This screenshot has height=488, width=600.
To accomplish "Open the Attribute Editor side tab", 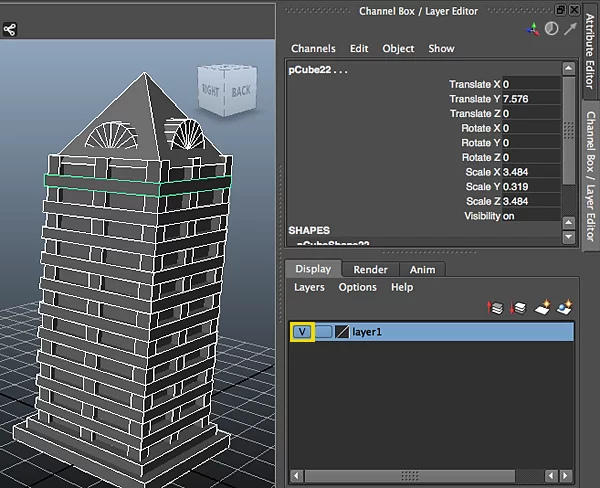I will tap(590, 51).
